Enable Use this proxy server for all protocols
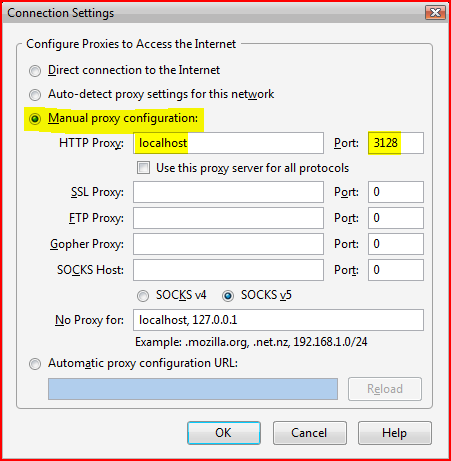The image size is (451, 461). pyautogui.click(x=143, y=168)
